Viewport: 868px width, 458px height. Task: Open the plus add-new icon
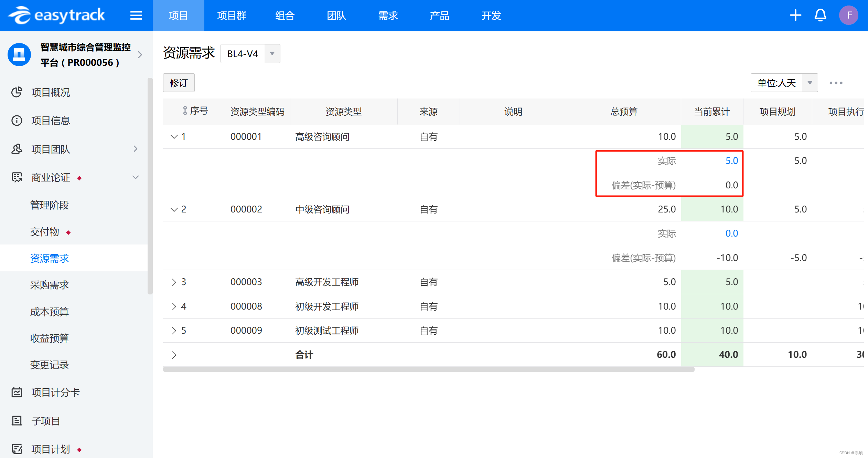[795, 15]
